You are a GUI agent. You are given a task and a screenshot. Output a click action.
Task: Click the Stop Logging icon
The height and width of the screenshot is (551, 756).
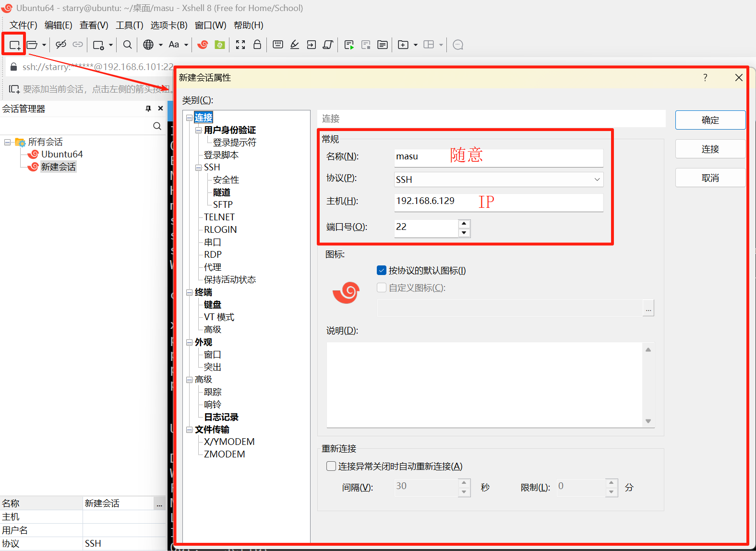tap(366, 45)
